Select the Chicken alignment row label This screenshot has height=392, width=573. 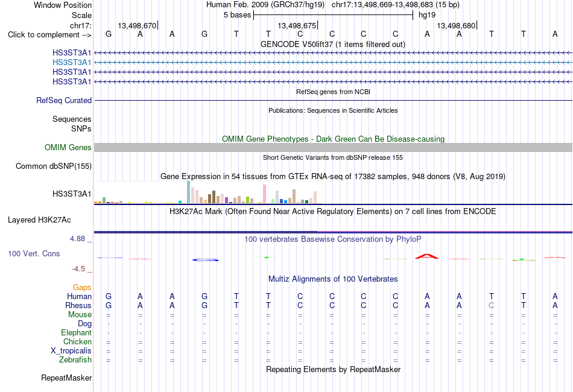tap(77, 341)
